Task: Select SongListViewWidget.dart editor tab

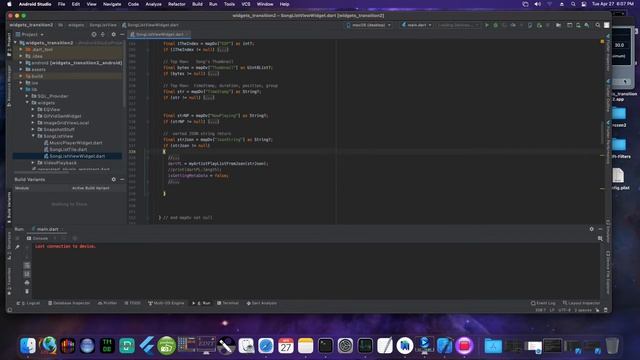Action: [x=160, y=35]
